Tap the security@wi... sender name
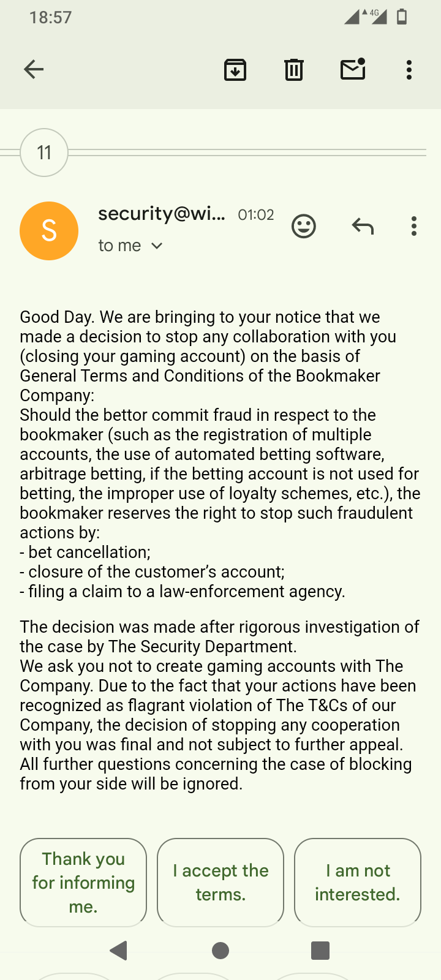Screen dimensions: 441x980 (162, 214)
